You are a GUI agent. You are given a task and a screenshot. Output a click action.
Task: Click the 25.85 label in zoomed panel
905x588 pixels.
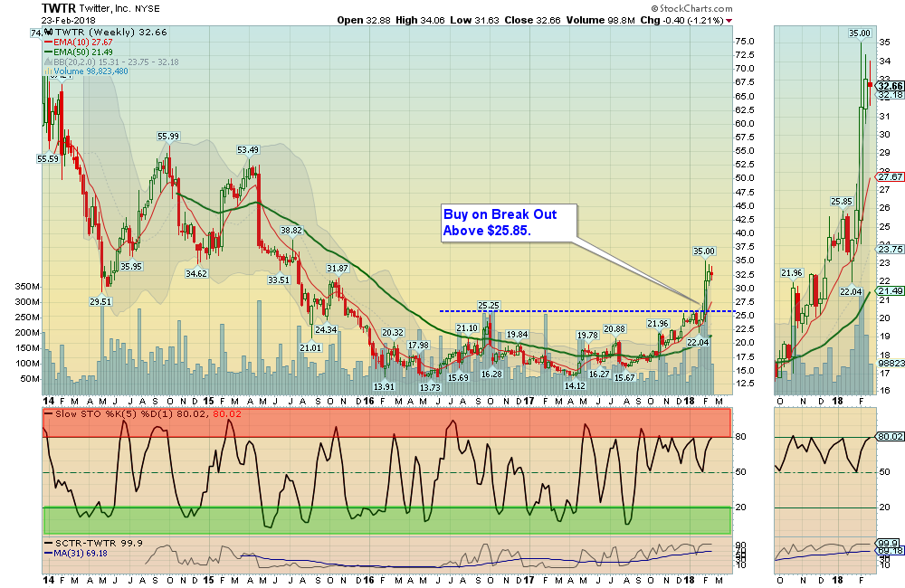point(842,202)
